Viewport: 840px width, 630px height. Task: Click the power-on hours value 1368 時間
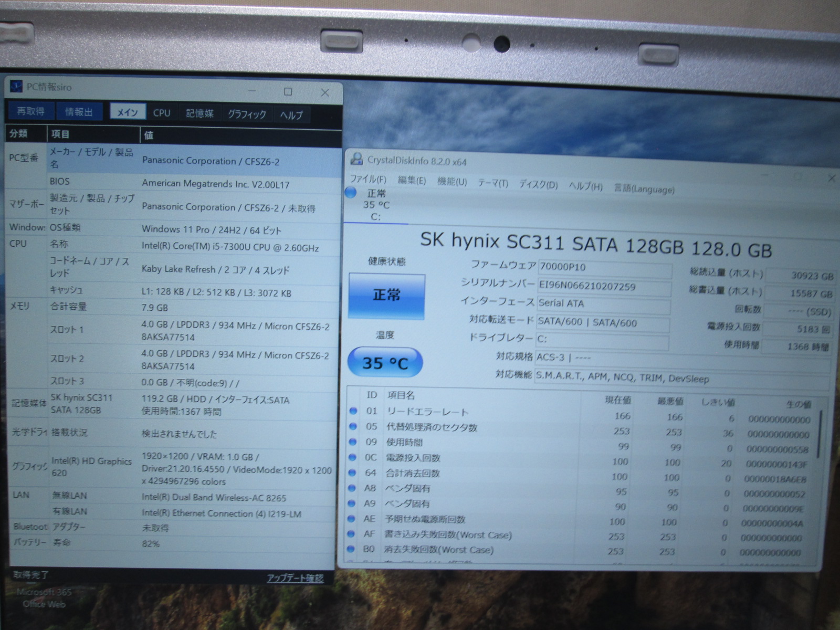coord(797,346)
